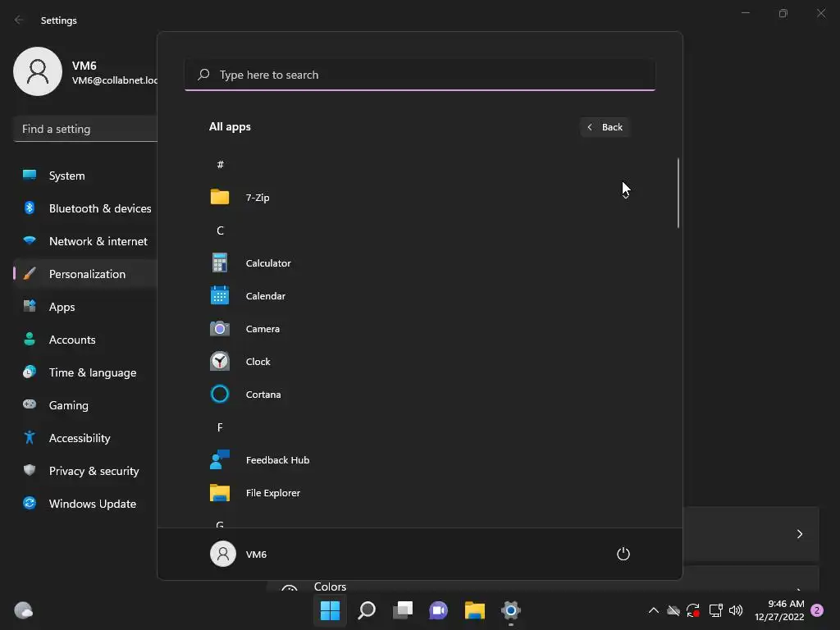Click the Find a setting field
The width and height of the screenshot is (840, 630).
pos(85,129)
